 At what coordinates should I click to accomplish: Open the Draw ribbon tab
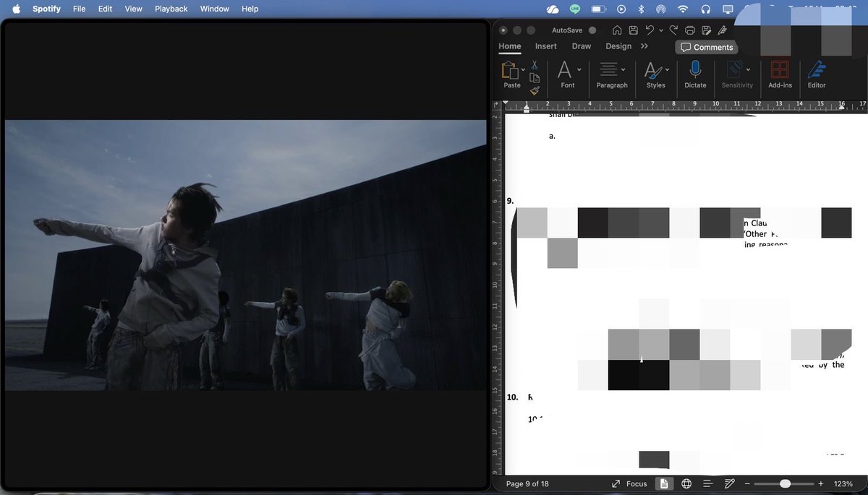582,46
